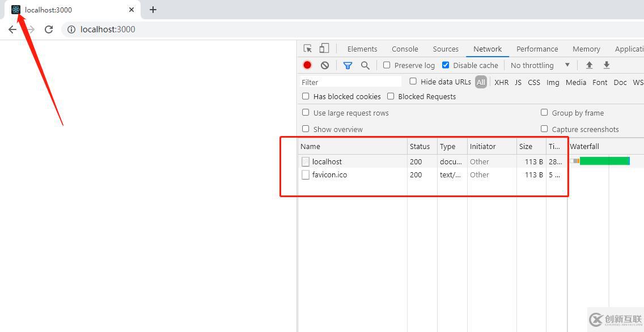Open the No throttling dropdown
This screenshot has width=644, height=332.
(540, 65)
